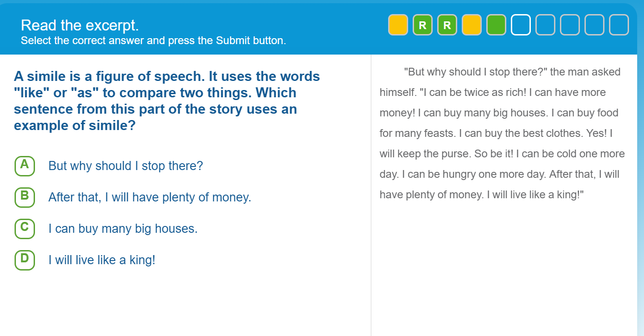Select answer option D circle
Screen dimensions: 644x336
[25, 260]
